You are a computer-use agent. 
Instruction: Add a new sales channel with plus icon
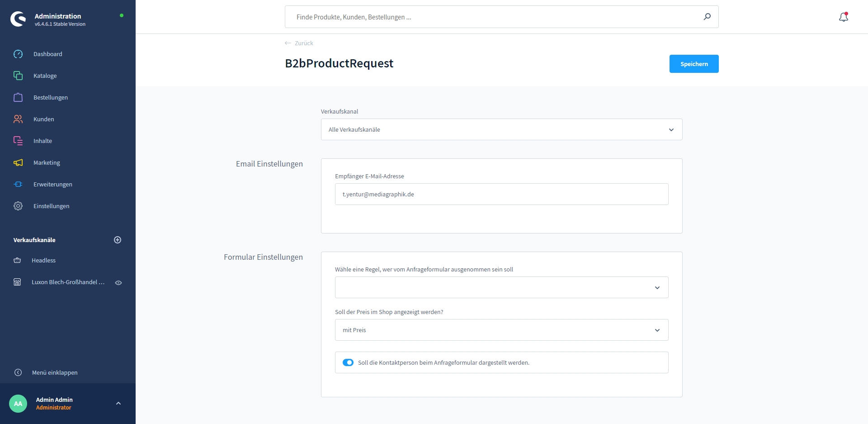(118, 240)
